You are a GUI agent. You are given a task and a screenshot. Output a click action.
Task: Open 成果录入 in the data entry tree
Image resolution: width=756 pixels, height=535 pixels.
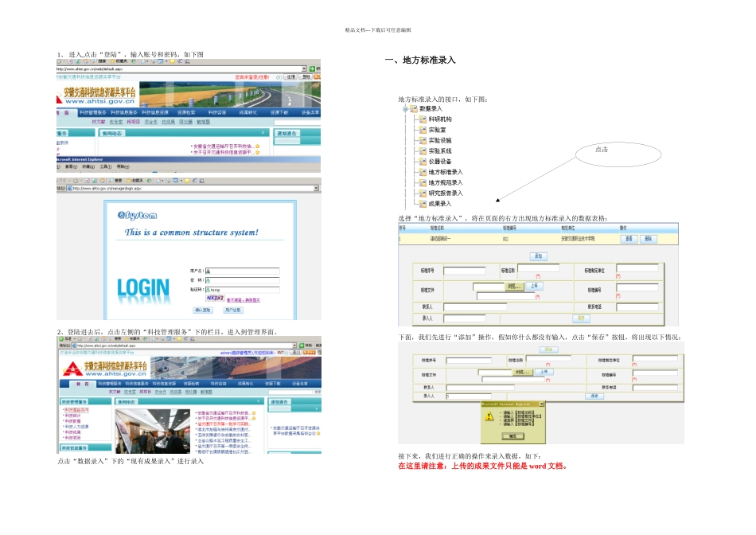pyautogui.click(x=440, y=204)
